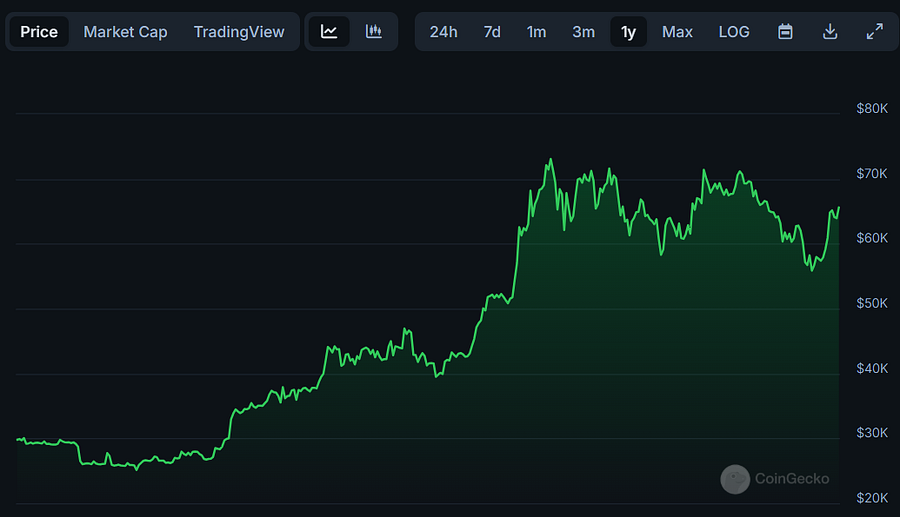
Task: Show the Max time range
Action: pos(677,32)
